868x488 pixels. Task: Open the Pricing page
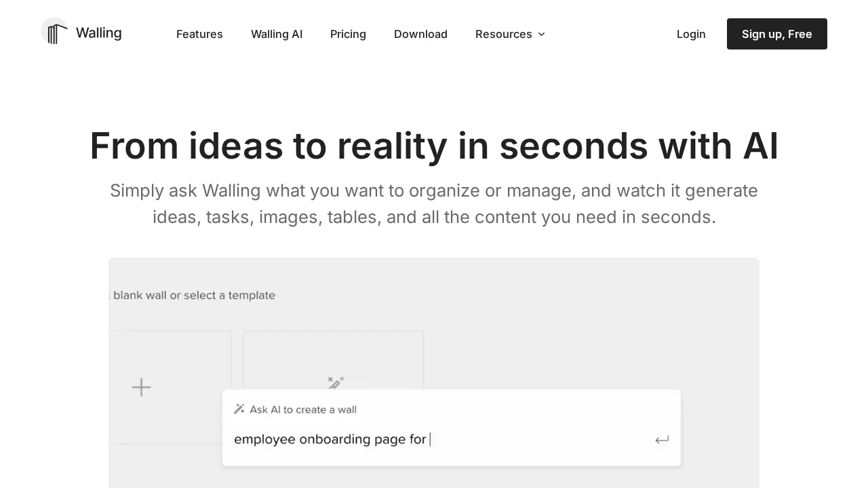tap(348, 34)
